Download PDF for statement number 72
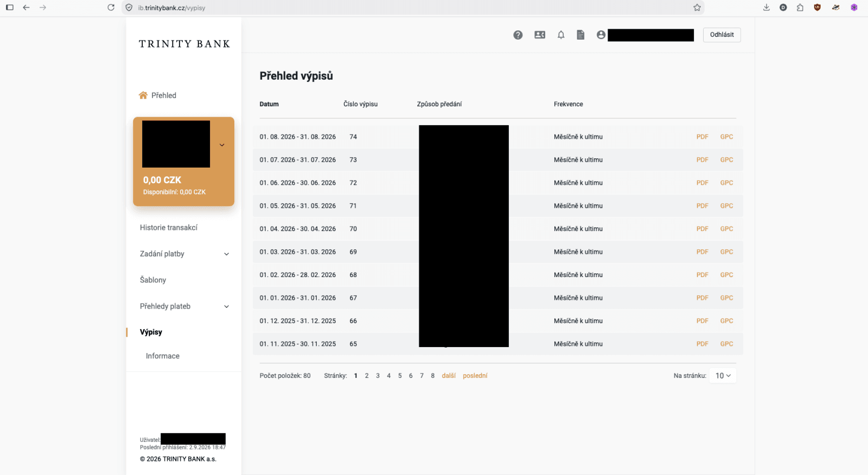Image resolution: width=868 pixels, height=475 pixels. click(703, 183)
